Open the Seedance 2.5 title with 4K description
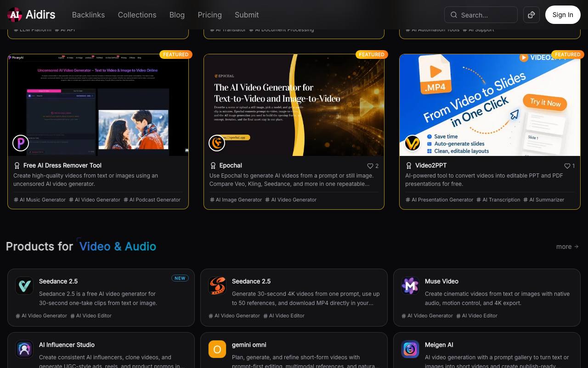The height and width of the screenshot is (368, 588). click(x=251, y=282)
